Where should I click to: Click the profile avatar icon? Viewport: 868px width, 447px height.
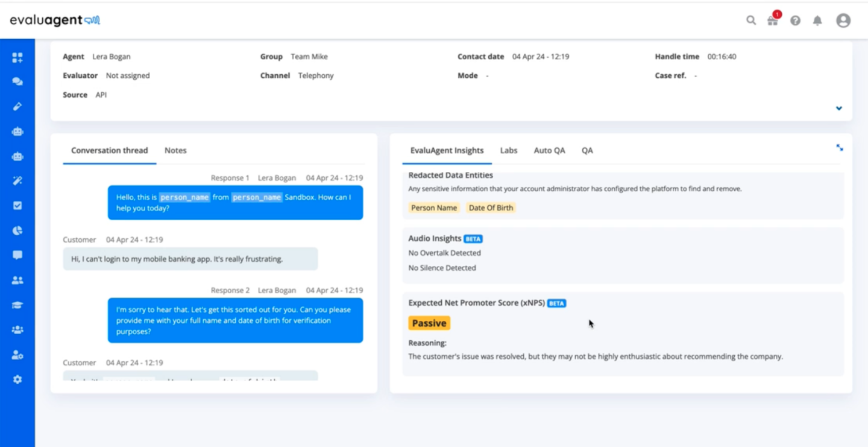[x=843, y=20]
